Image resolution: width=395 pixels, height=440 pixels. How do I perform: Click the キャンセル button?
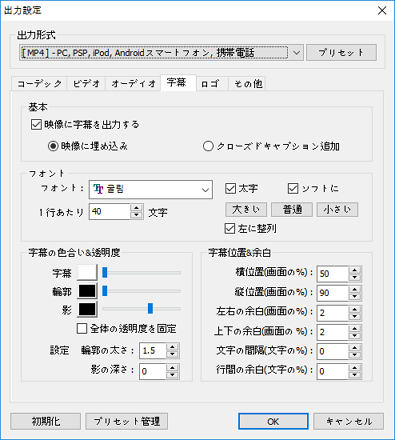(349, 422)
